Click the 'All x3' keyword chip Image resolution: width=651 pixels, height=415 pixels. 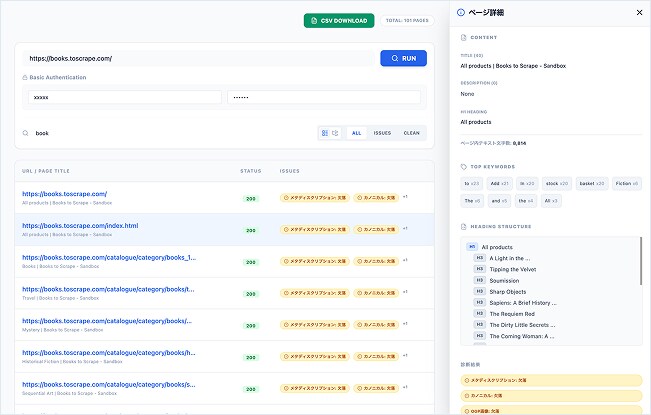pyautogui.click(x=551, y=201)
